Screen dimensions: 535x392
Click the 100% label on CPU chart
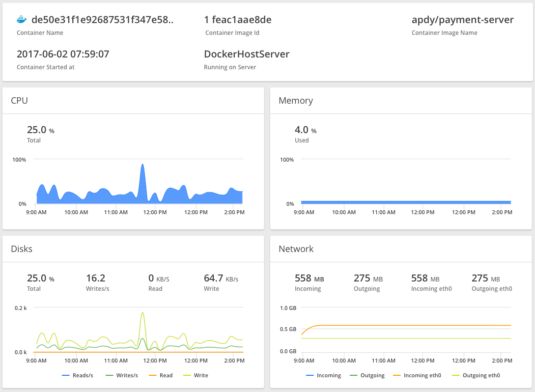click(19, 160)
